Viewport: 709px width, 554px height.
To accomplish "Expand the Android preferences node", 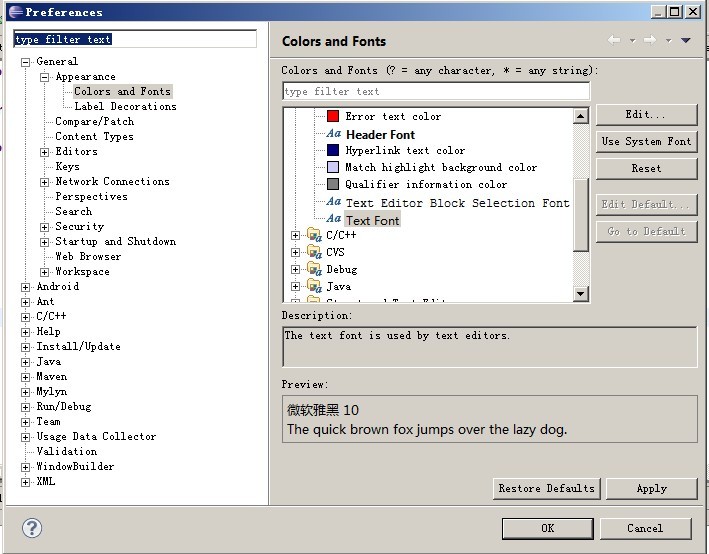I will 25,287.
